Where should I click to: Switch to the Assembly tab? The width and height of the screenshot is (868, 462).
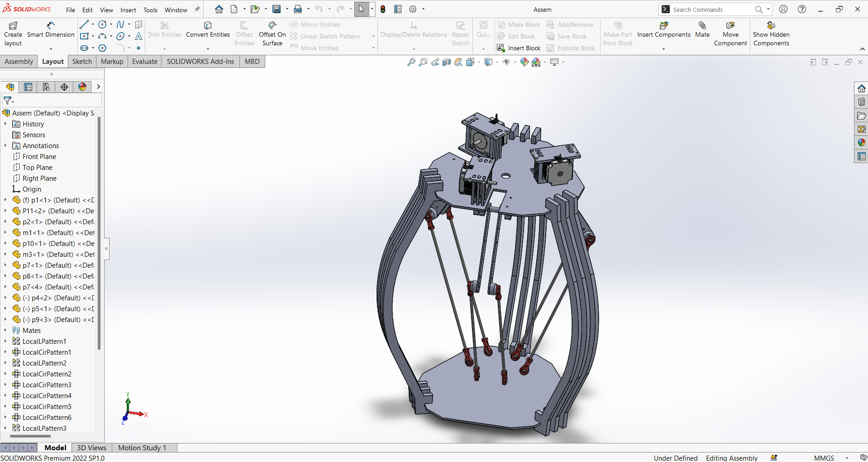coord(19,62)
